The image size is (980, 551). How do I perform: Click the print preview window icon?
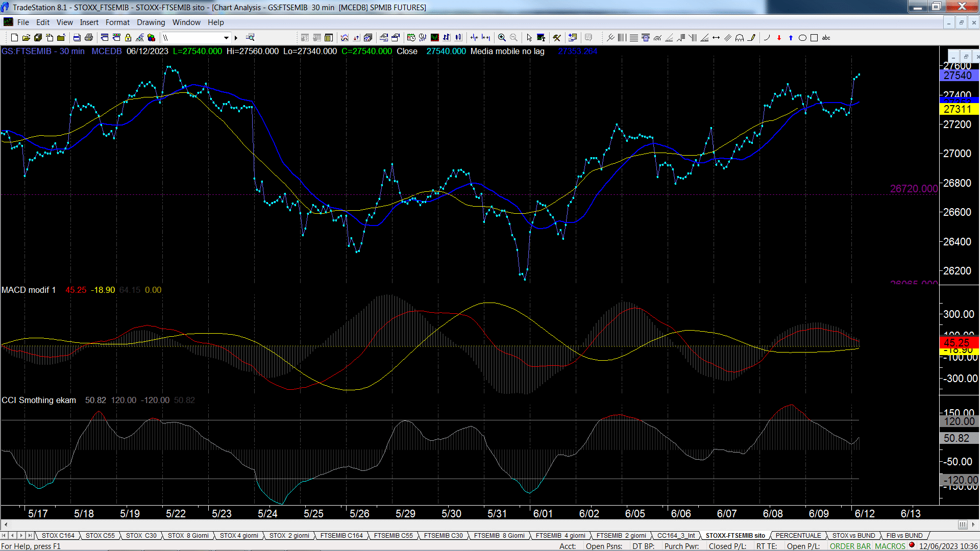(77, 37)
